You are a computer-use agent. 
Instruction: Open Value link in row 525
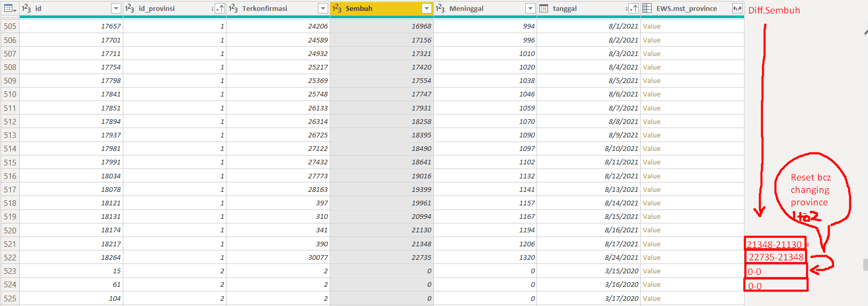652,299
